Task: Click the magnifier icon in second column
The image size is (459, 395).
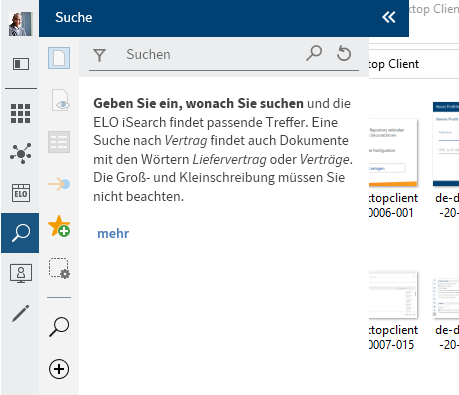Action: click(59, 327)
